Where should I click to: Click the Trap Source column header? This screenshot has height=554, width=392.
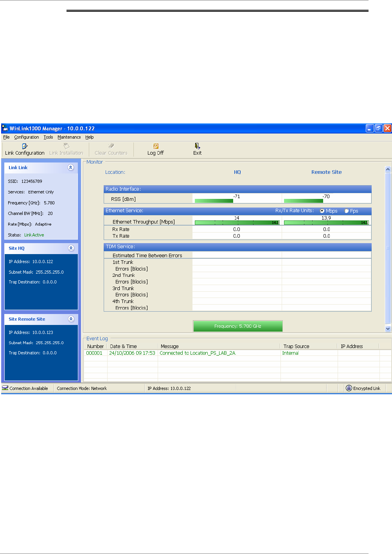point(309,346)
